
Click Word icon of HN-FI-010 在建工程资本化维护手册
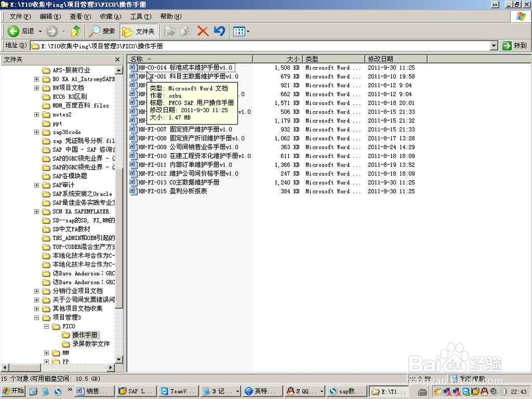coord(133,155)
